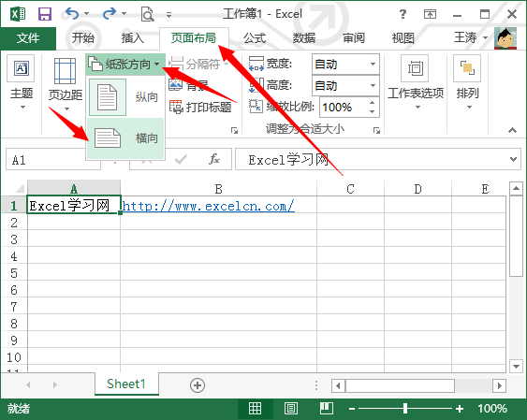Switch to 插入 Insert tab
This screenshot has width=527, height=420.
point(132,38)
